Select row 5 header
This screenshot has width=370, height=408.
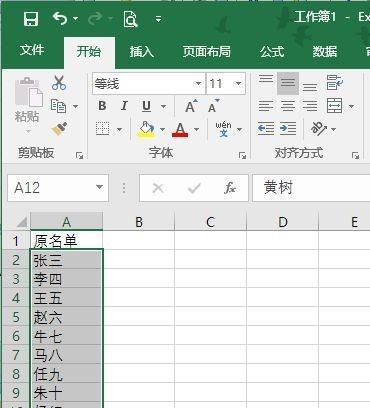tap(16, 317)
